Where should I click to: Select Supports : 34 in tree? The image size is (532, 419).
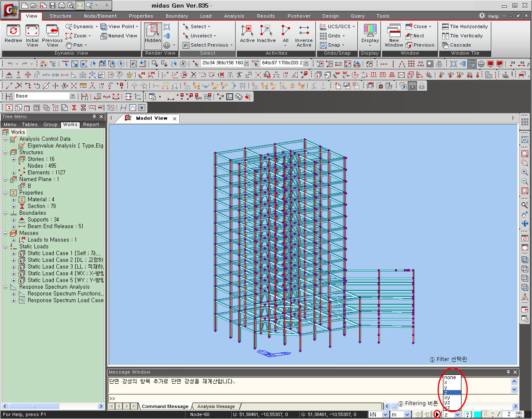pos(43,220)
